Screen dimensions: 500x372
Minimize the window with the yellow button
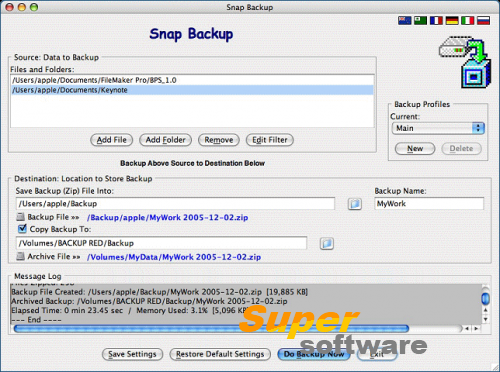[x=22, y=7]
